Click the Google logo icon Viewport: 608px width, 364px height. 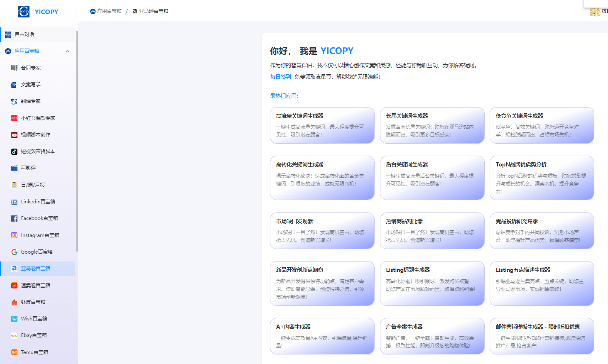coord(14,252)
